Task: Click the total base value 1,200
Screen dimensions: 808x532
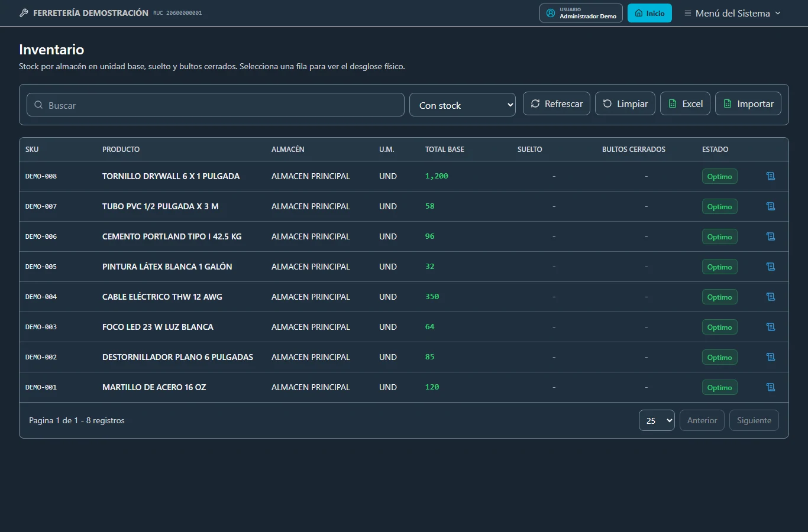Action: (x=437, y=176)
